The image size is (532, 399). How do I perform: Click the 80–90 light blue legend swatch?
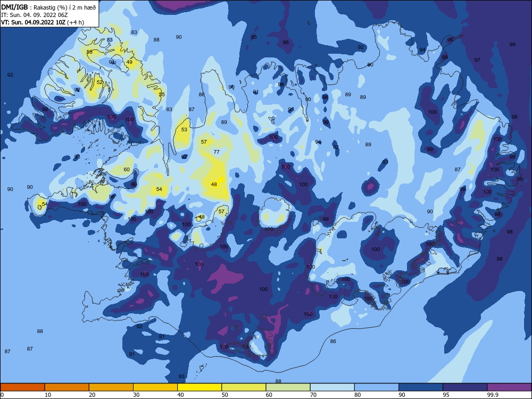[x=377, y=387]
